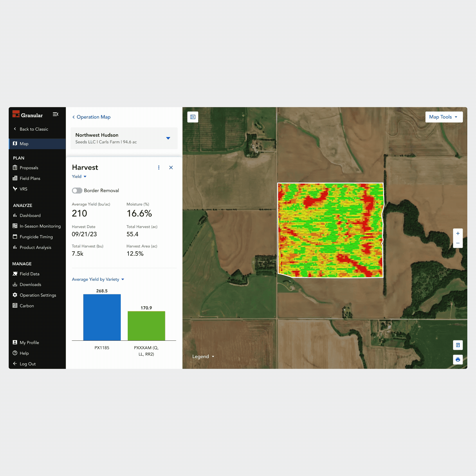The image size is (476, 476).
Task: Expand the map Legend
Action: point(203,356)
